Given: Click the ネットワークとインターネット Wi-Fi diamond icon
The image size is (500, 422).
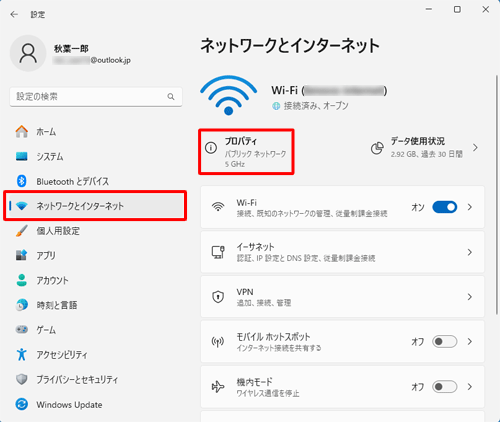Looking at the screenshot, I should (22, 206).
